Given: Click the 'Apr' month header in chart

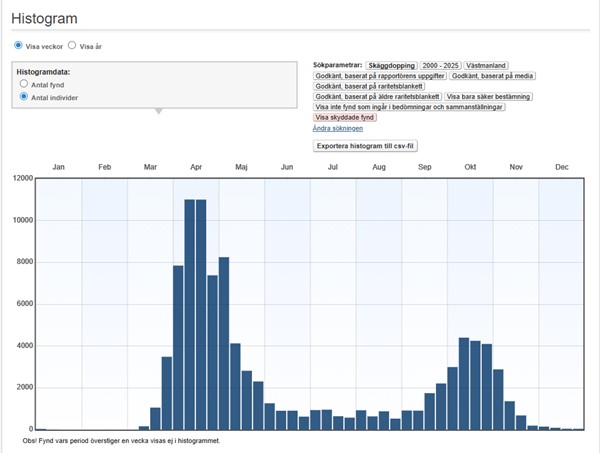Looking at the screenshot, I should point(196,167).
